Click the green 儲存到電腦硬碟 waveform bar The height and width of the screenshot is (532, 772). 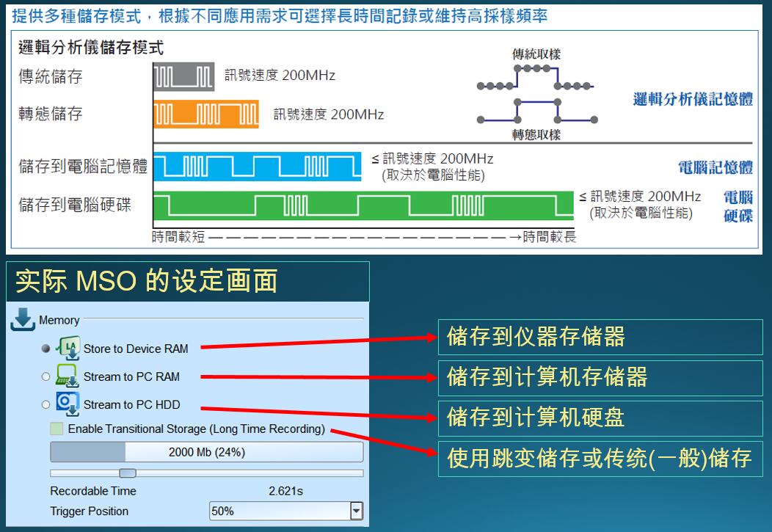coord(363,205)
